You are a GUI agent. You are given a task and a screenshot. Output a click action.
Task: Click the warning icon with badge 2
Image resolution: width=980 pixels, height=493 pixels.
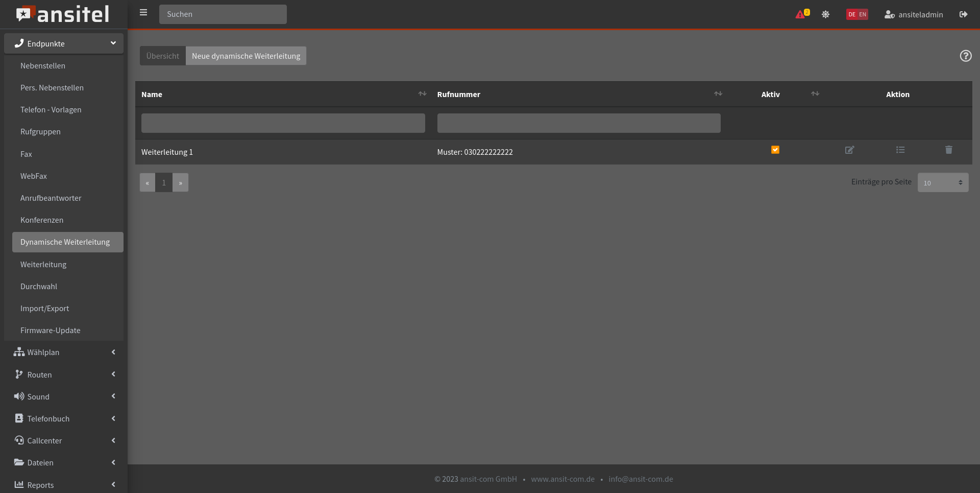801,14
